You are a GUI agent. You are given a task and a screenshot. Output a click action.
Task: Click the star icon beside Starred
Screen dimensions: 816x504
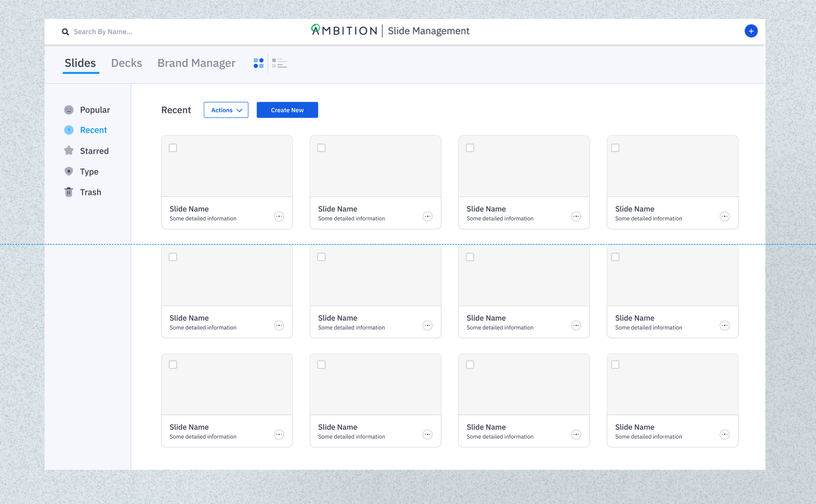click(69, 151)
